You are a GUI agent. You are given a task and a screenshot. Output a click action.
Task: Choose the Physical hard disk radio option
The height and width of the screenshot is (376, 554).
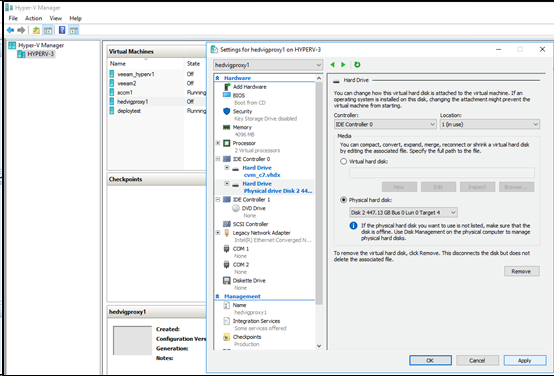(x=343, y=200)
